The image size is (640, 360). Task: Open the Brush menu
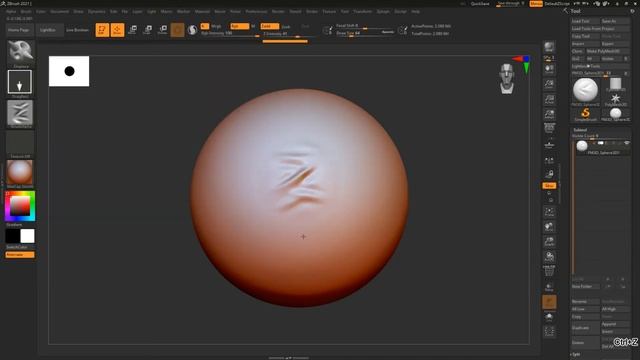[26, 11]
